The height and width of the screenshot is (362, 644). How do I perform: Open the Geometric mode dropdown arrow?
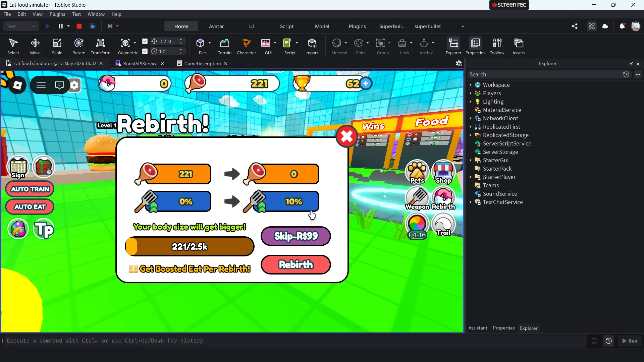(x=135, y=43)
